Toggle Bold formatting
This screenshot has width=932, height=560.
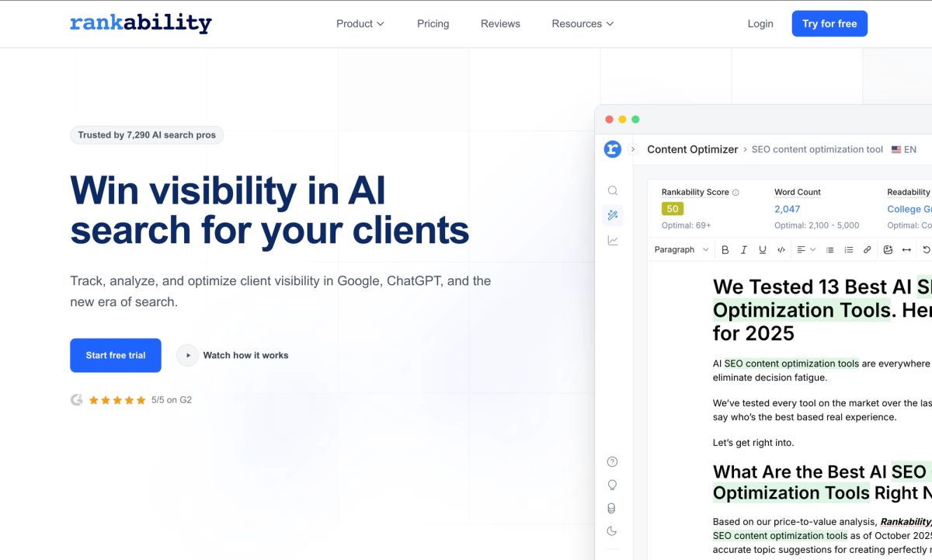pos(725,249)
